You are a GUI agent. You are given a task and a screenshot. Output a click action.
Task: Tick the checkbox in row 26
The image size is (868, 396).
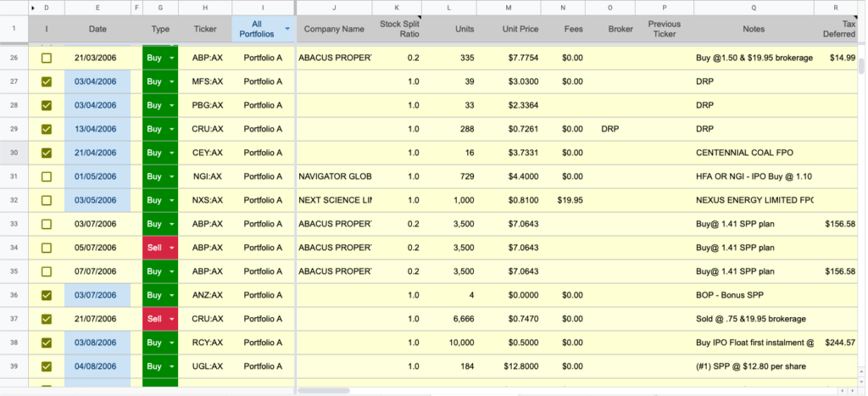(x=47, y=59)
